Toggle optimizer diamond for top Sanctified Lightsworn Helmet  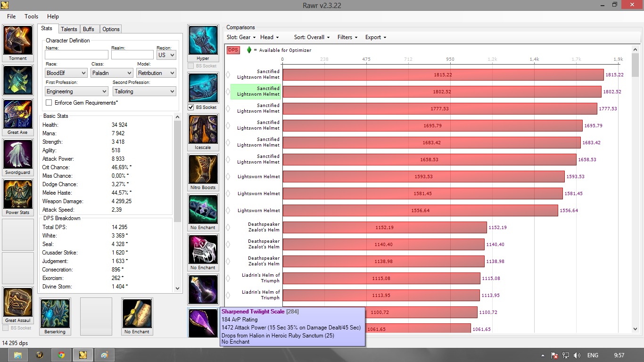coord(228,74)
